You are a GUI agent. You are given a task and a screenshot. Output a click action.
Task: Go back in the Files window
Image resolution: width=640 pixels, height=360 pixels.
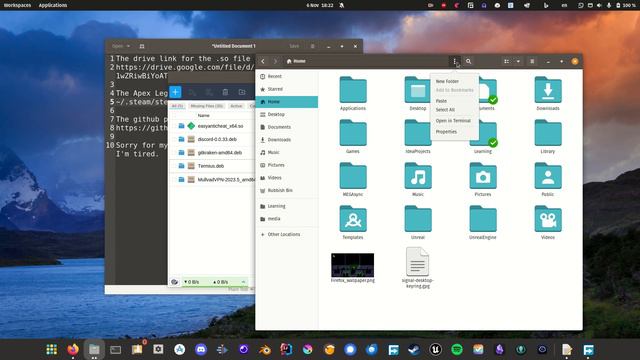click(x=263, y=61)
